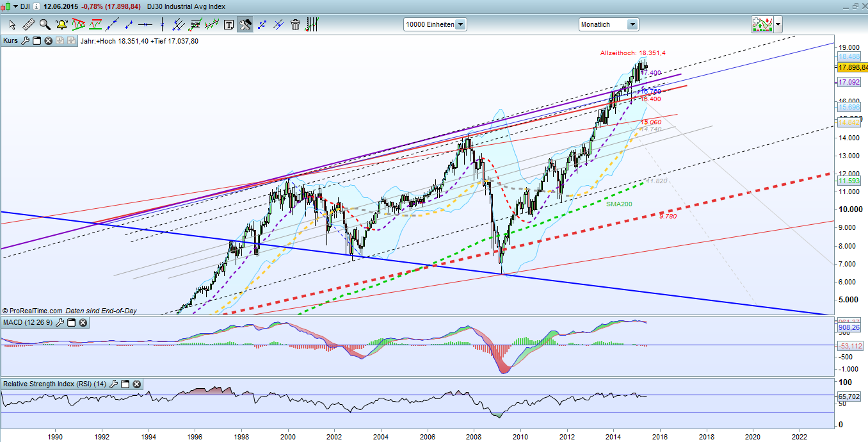
Task: Open the alarm bell alert tool
Action: click(x=62, y=25)
